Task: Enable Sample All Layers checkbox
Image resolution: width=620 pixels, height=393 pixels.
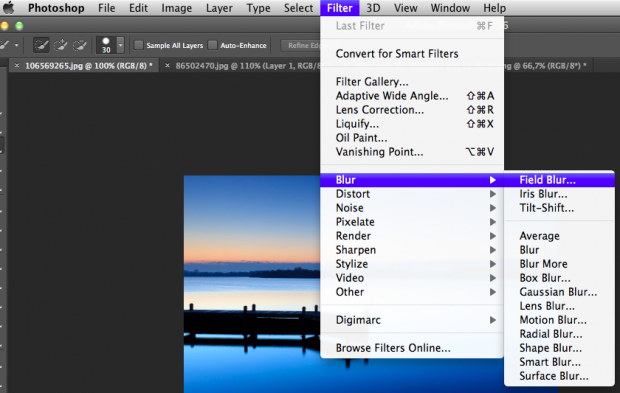Action: (138, 45)
